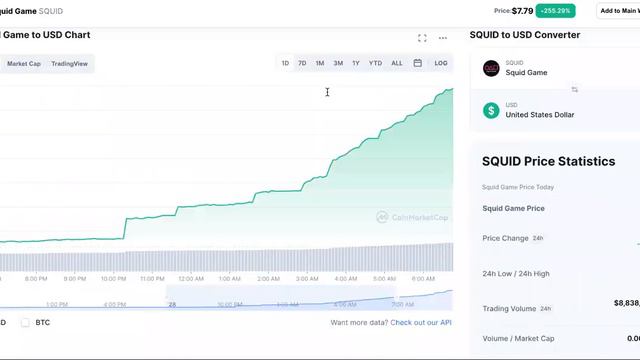
Task: Swap the SQUID and USD converter direction
Action: click(x=575, y=89)
